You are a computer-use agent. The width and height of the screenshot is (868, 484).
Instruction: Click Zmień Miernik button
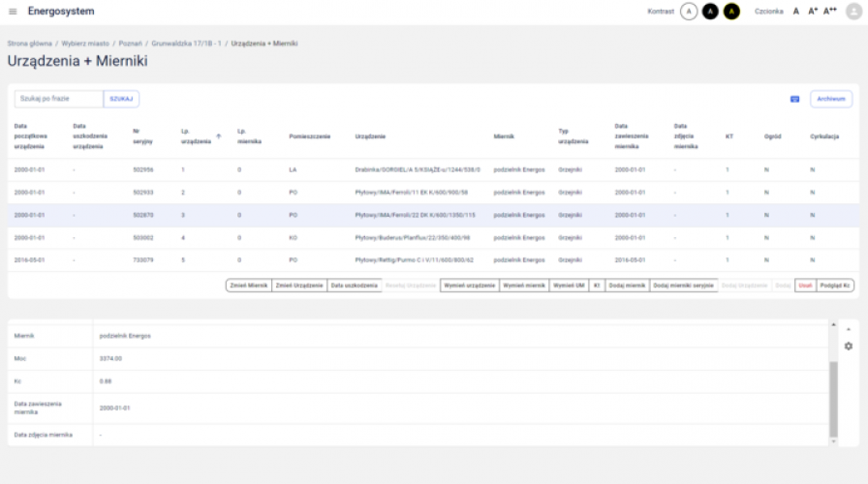point(249,286)
